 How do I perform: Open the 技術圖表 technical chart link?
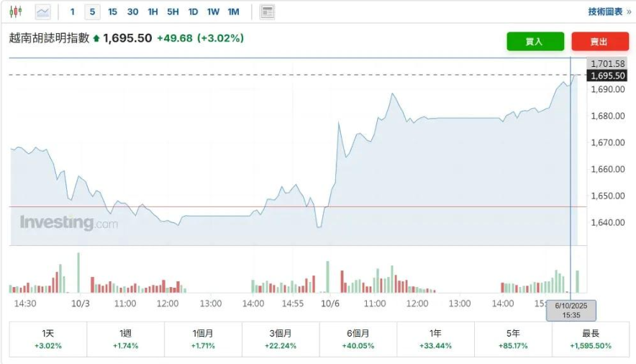coord(605,12)
